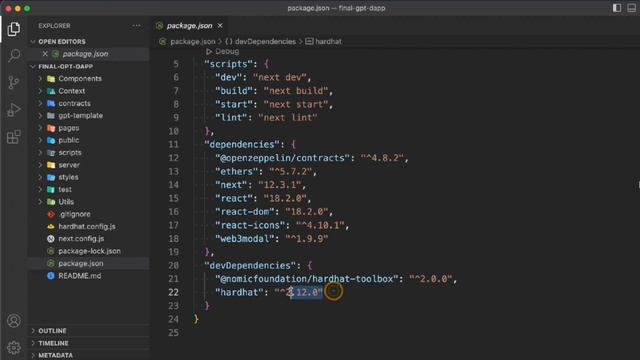Viewport: 640px width, 360px height.
Task: Open README.md file
Action: [80, 276]
